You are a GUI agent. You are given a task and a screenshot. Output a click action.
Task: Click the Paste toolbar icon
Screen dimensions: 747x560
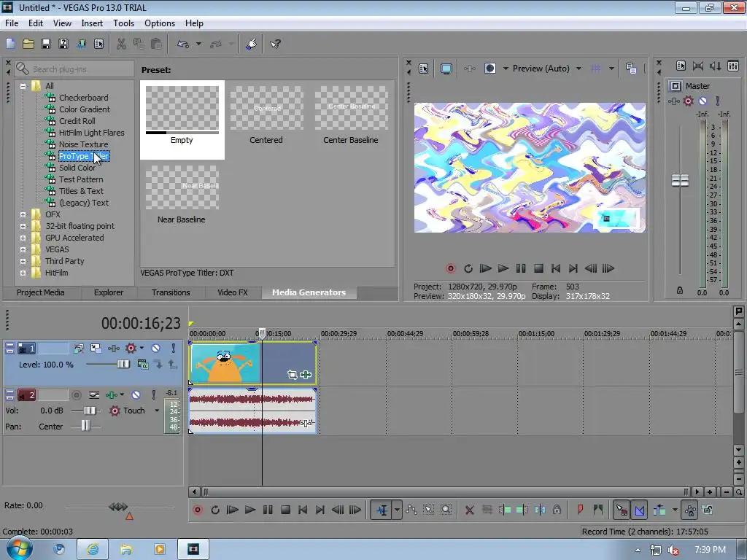(156, 44)
